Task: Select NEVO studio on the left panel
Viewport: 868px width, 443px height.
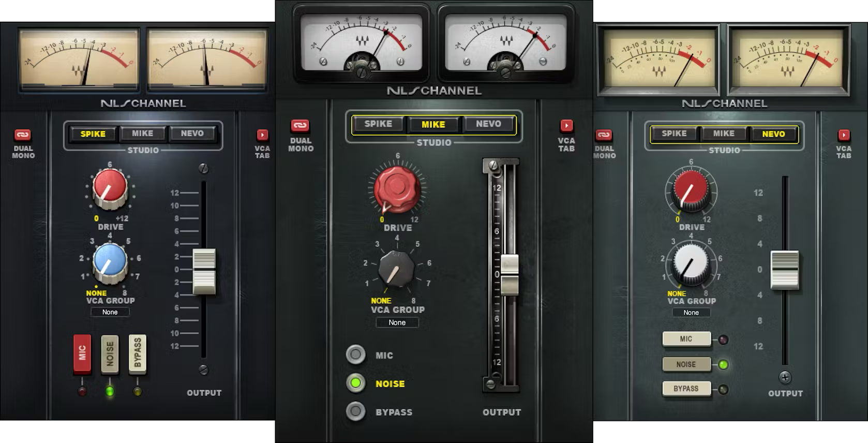Action: tap(192, 134)
